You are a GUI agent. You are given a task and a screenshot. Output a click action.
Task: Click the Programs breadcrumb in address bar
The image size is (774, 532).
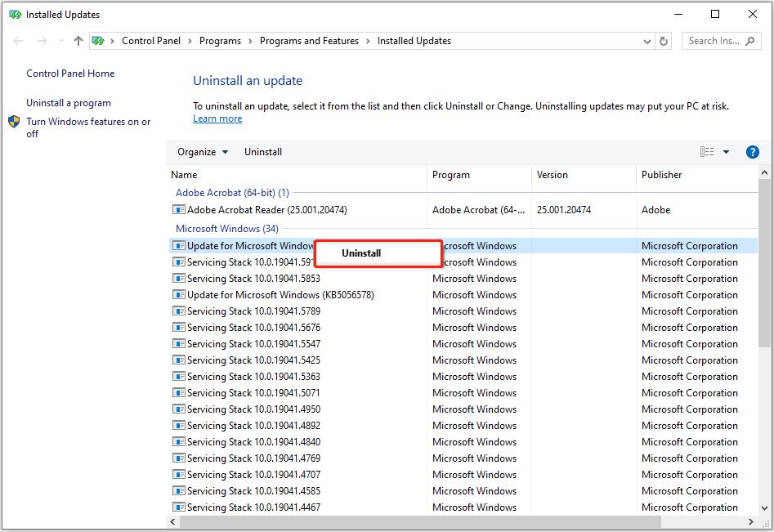pos(220,41)
